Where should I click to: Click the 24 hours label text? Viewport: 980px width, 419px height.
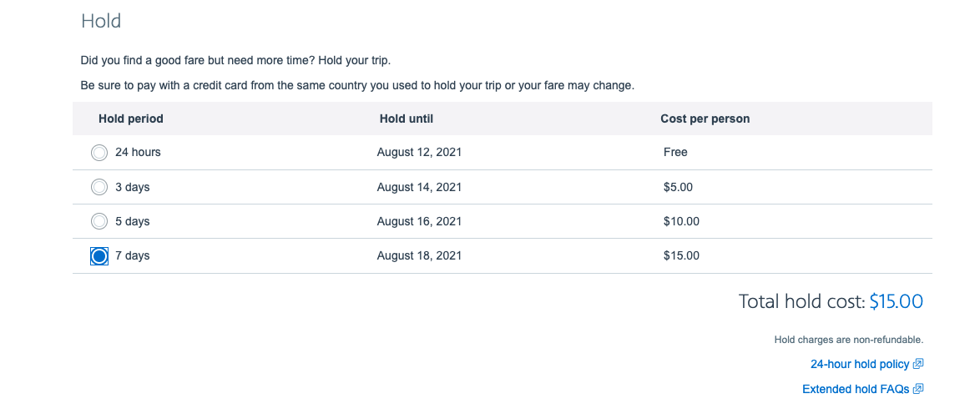138,152
